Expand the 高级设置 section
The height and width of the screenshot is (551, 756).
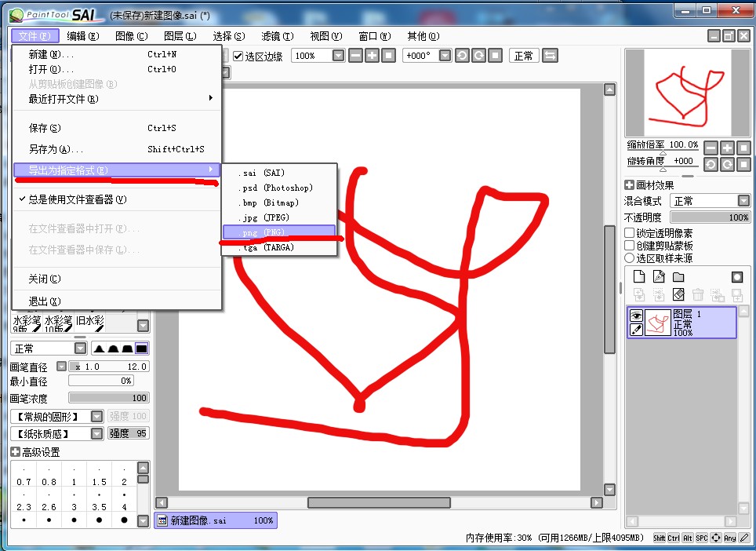tap(15, 452)
